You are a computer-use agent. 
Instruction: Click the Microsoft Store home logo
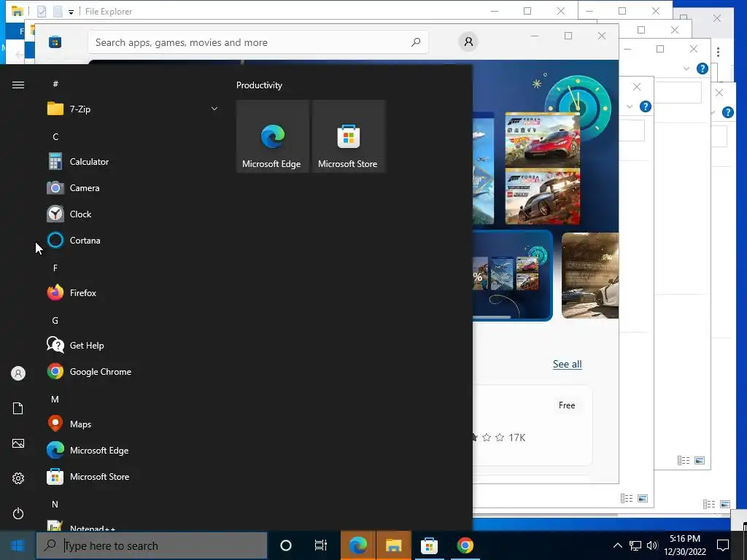[x=55, y=42]
